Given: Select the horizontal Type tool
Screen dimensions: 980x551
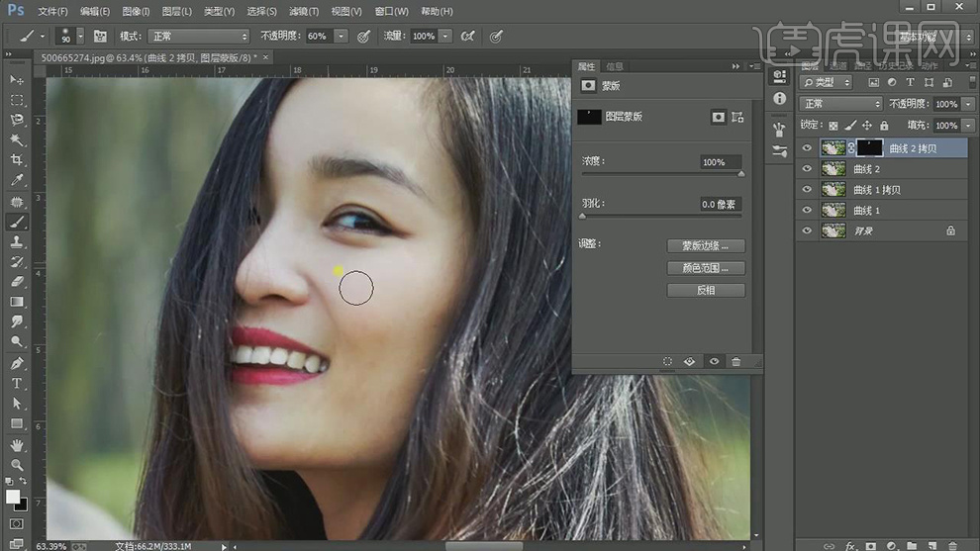Looking at the screenshot, I should [x=17, y=383].
